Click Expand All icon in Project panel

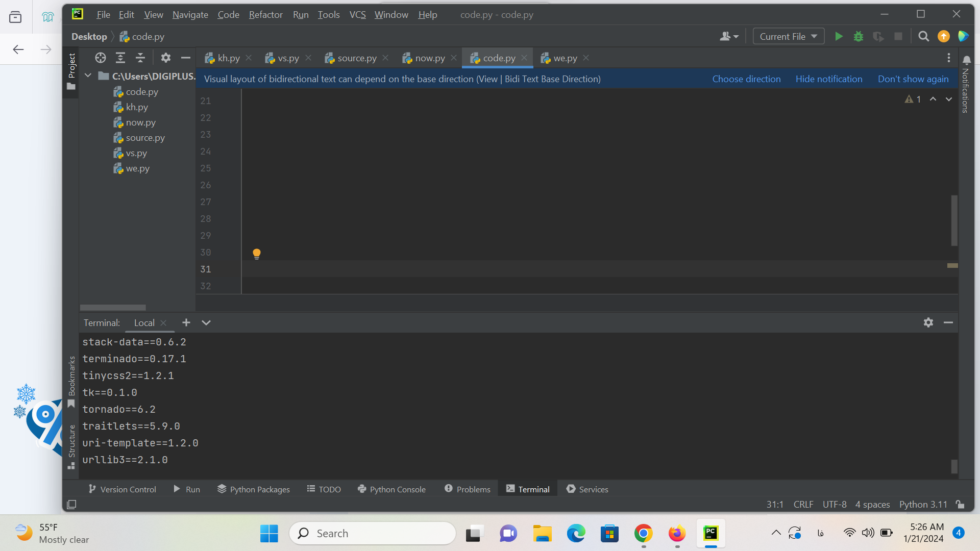(x=120, y=58)
